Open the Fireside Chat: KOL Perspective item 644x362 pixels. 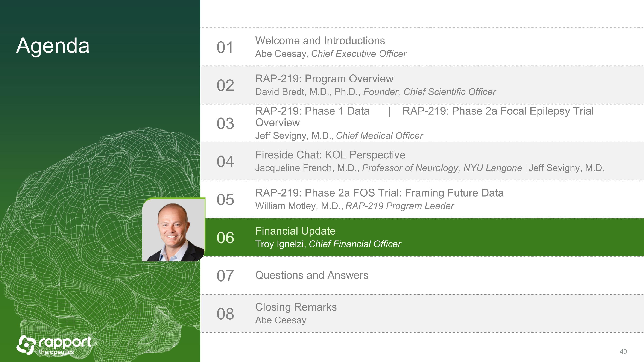(330, 155)
